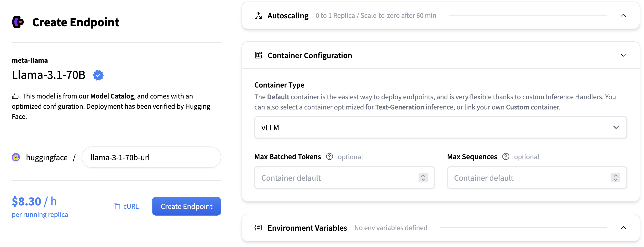Screen dimensions: 644x247
Task: Open the vLLM container type dropdown
Action: tap(440, 127)
